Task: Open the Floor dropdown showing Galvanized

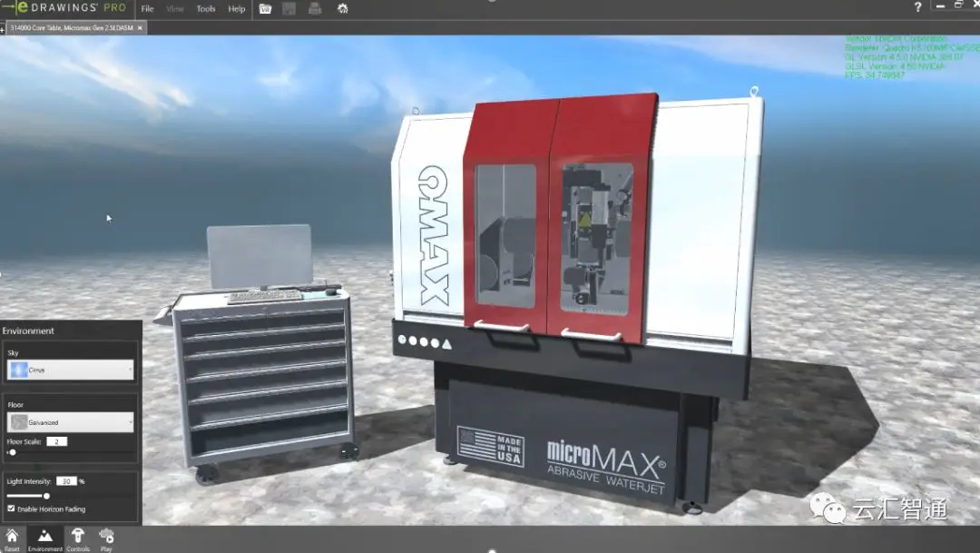Action: pyautogui.click(x=70, y=422)
